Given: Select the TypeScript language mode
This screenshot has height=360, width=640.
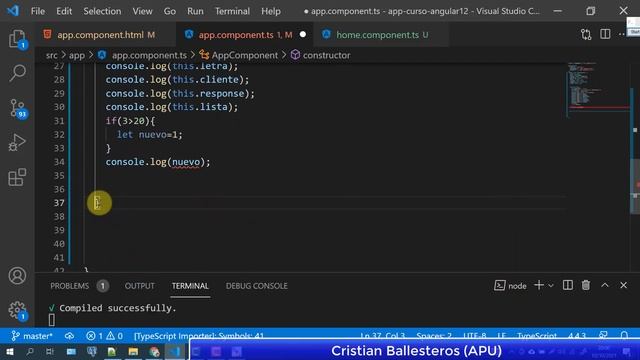Looking at the screenshot, I should click(x=537, y=336).
